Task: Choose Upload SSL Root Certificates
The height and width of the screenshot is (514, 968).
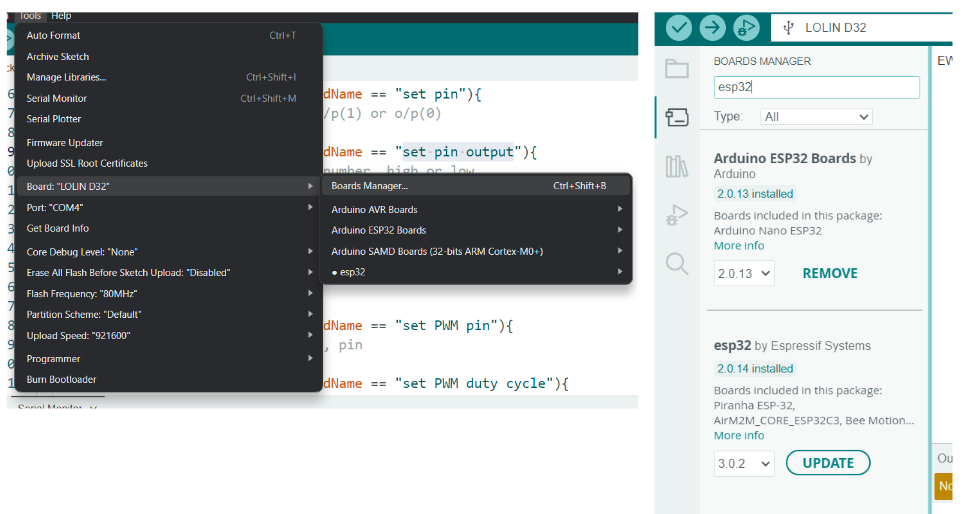Action: pos(168,164)
